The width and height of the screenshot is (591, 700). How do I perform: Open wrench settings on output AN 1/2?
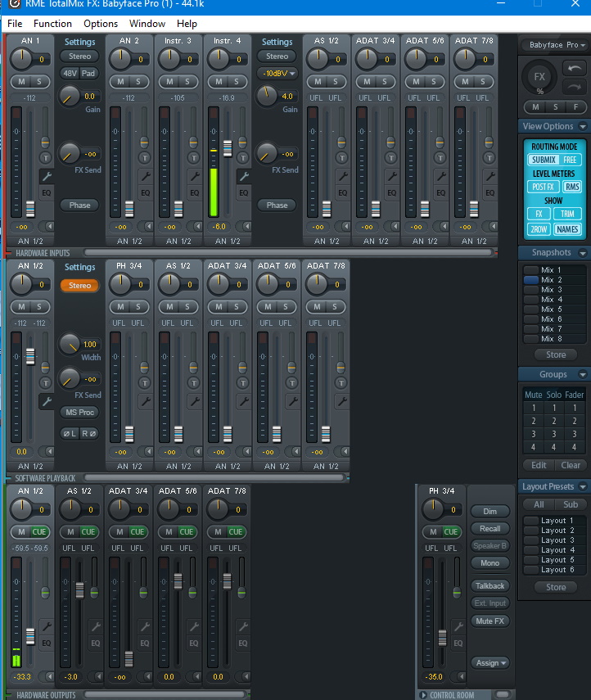[x=47, y=626]
